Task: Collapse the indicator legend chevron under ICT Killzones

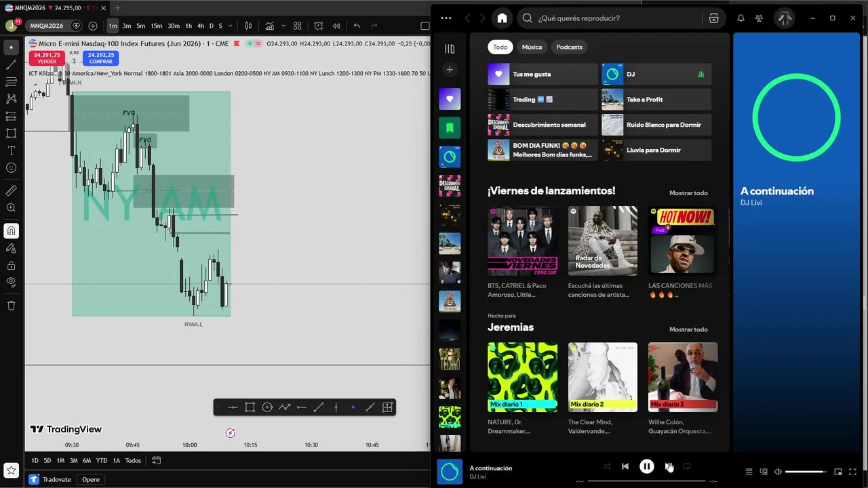Action: (35, 84)
